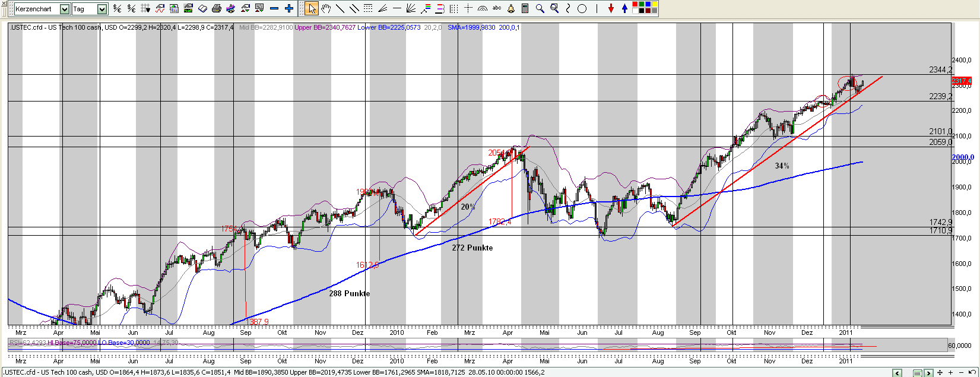980x377 pixels.
Task: Open the calculator tool
Action: 525,8
